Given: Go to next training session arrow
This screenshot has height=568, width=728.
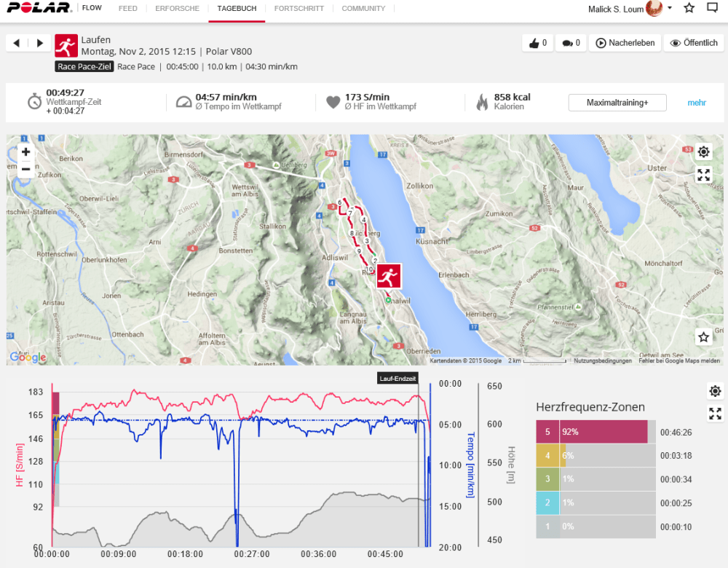Looking at the screenshot, I should point(40,43).
